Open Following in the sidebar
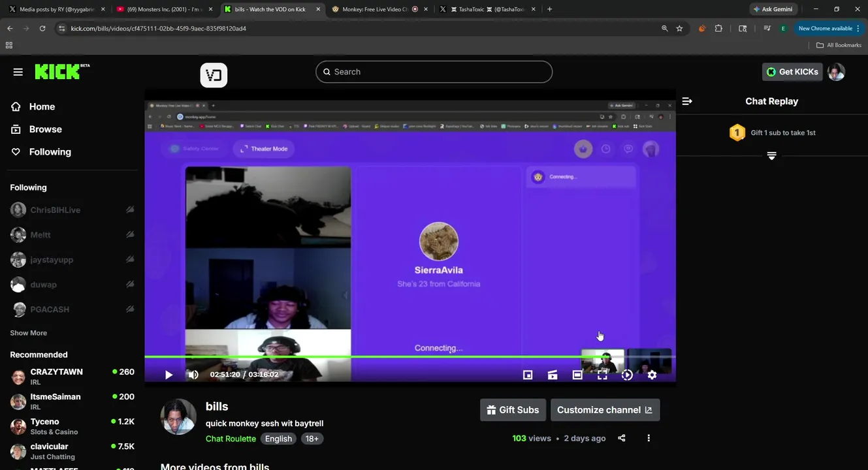This screenshot has width=868, height=470. 50,151
